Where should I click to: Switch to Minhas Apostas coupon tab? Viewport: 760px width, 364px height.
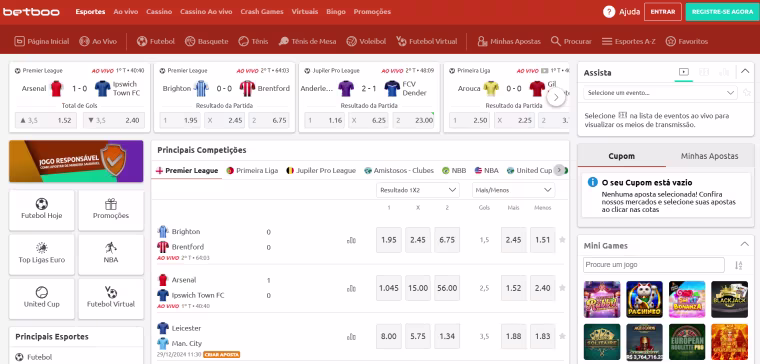coord(709,156)
